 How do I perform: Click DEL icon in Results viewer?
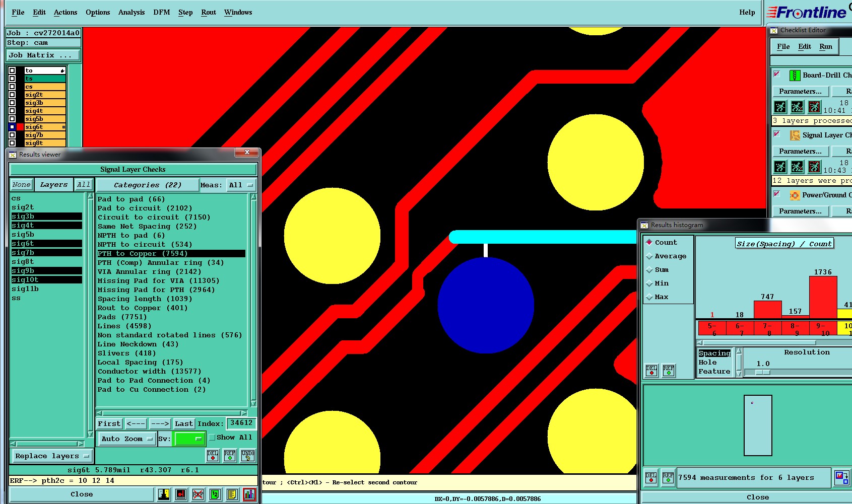click(x=213, y=456)
